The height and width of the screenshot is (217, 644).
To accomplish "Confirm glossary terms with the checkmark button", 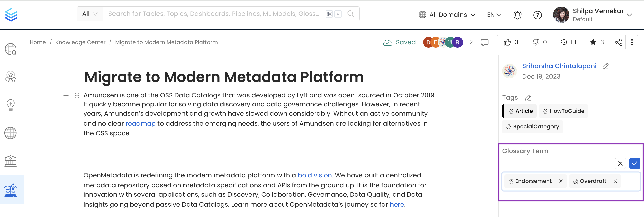I will 634,164.
